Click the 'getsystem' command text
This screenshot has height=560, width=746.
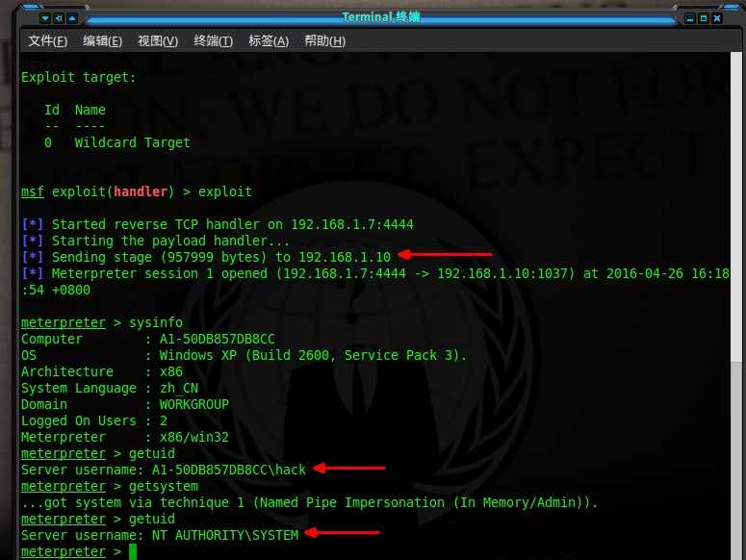click(164, 486)
